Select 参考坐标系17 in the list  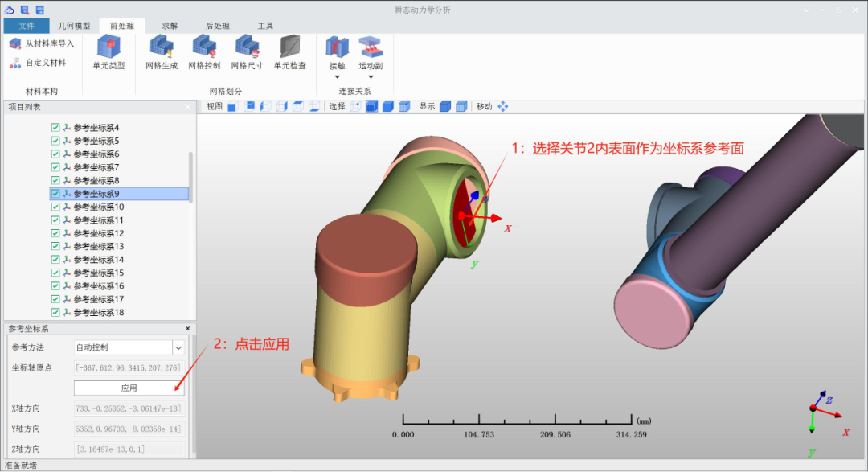click(99, 299)
